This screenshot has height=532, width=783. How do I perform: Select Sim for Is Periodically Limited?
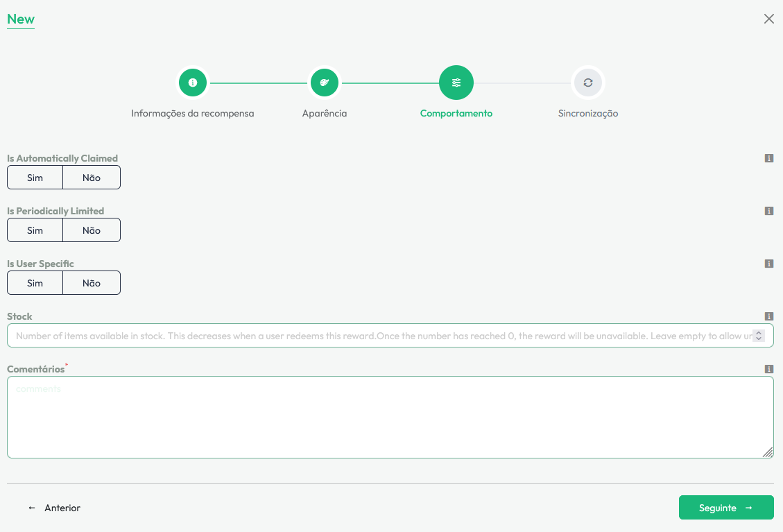(35, 230)
